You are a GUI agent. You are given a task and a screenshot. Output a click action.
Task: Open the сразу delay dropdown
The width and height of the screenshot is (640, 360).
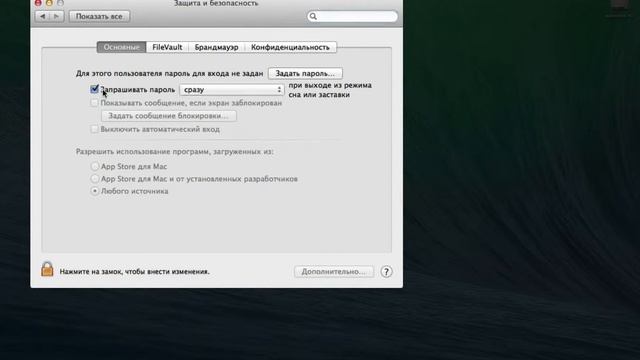(232, 89)
